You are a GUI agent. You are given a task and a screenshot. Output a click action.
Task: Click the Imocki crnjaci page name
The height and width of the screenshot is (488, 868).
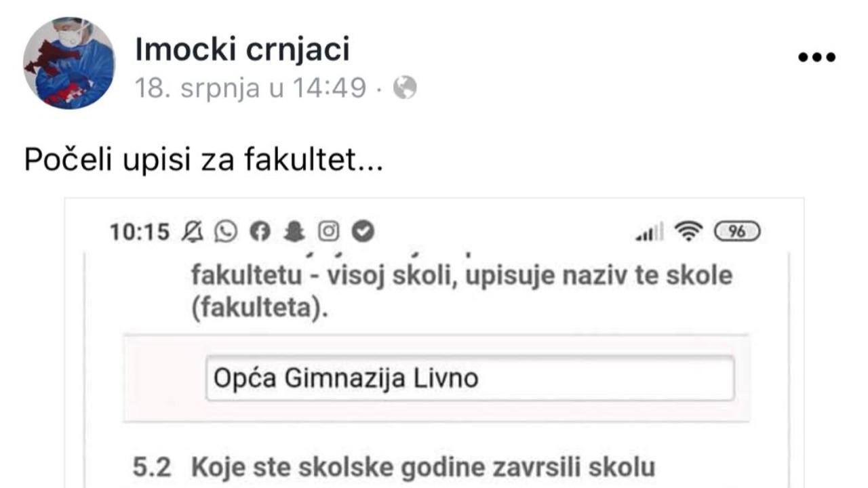pos(242,49)
